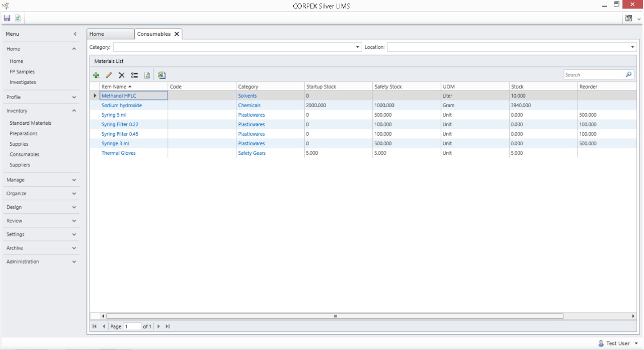Click the CORPEX application logo icon
The height and width of the screenshot is (350, 644).
pyautogui.click(x=6, y=5)
